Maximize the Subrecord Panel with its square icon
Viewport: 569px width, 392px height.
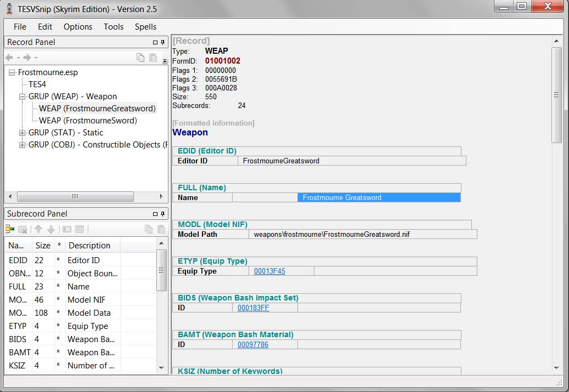[155, 214]
